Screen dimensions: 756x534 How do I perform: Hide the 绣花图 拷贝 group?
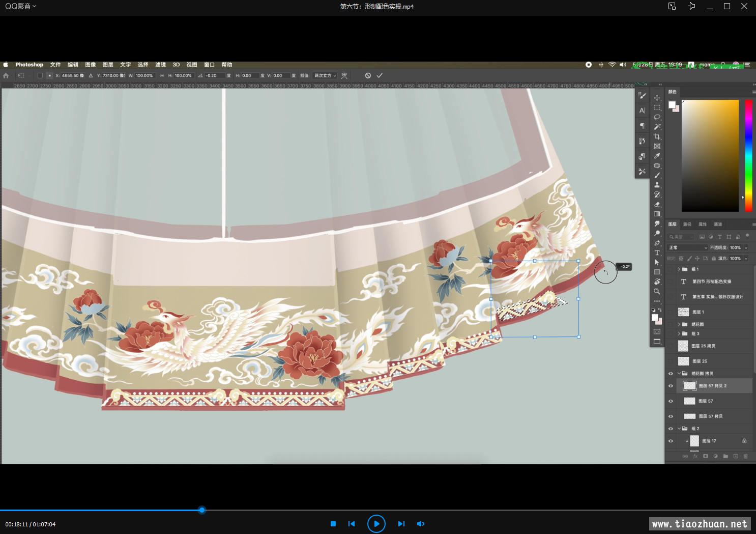pyautogui.click(x=671, y=374)
